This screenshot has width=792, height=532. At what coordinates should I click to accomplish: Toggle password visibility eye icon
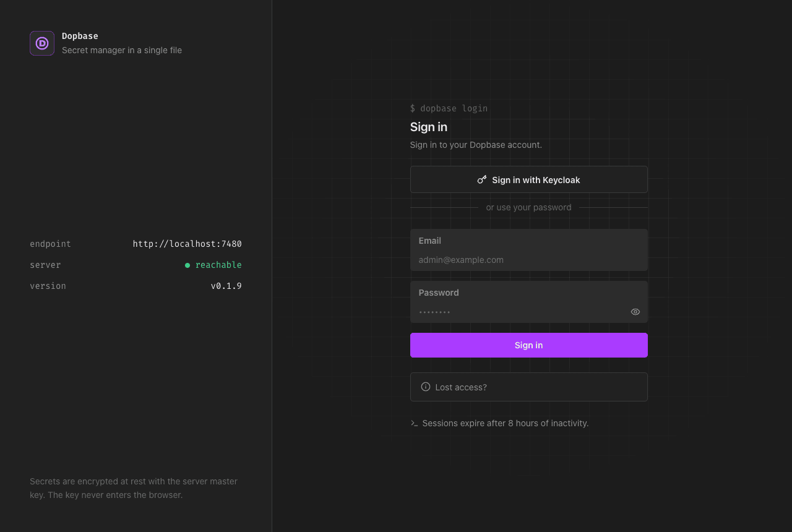635,312
